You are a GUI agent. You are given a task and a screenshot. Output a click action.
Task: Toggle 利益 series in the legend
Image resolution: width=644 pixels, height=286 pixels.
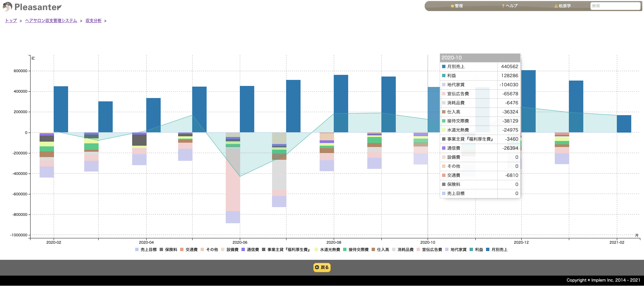coord(476,250)
